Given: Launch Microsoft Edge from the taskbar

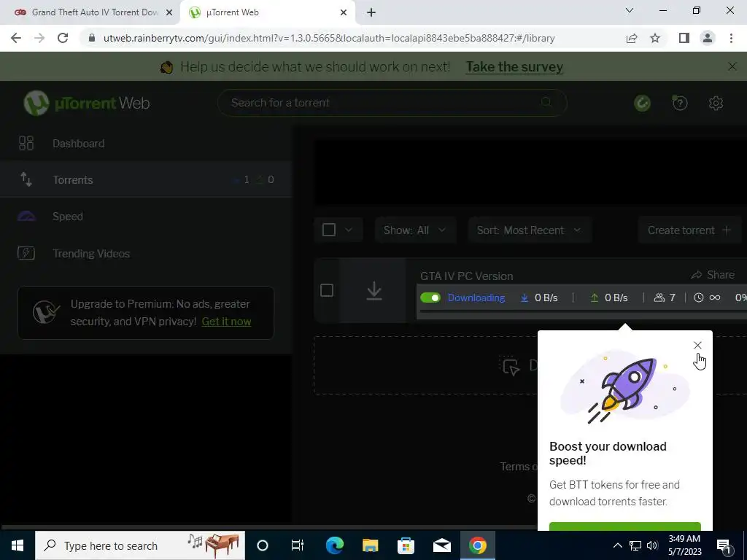Looking at the screenshot, I should point(334,545).
